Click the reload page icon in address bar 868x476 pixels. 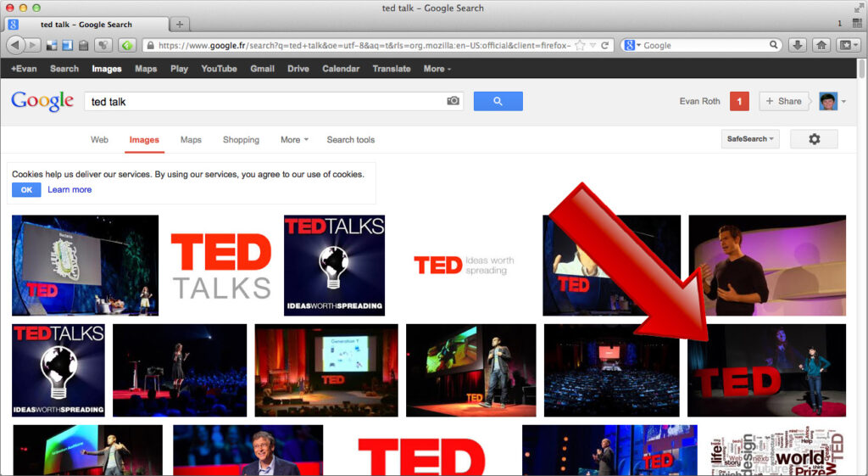(604, 46)
